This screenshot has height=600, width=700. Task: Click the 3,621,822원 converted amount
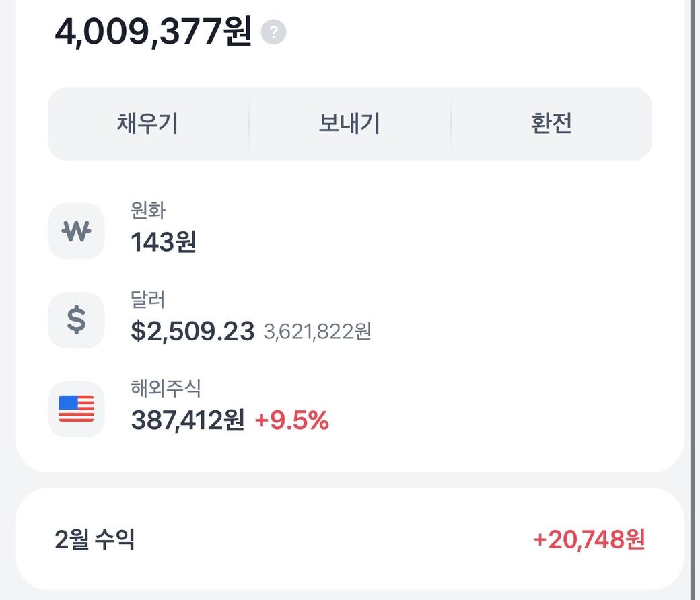point(318,332)
